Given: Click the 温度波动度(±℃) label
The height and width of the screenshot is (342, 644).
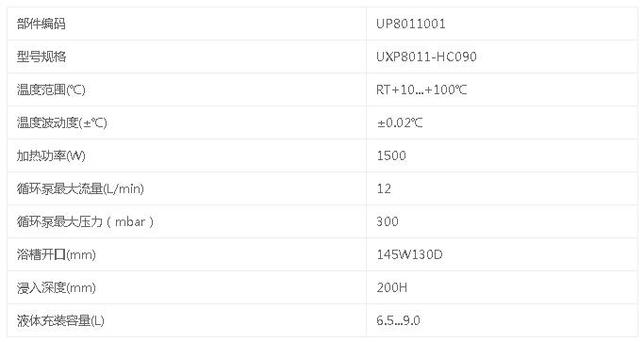Looking at the screenshot, I should (x=61, y=122).
